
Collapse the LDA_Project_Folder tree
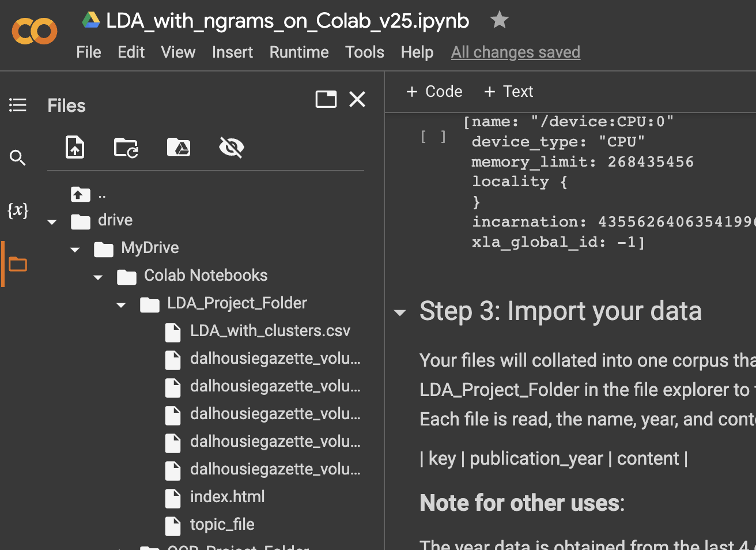click(121, 304)
